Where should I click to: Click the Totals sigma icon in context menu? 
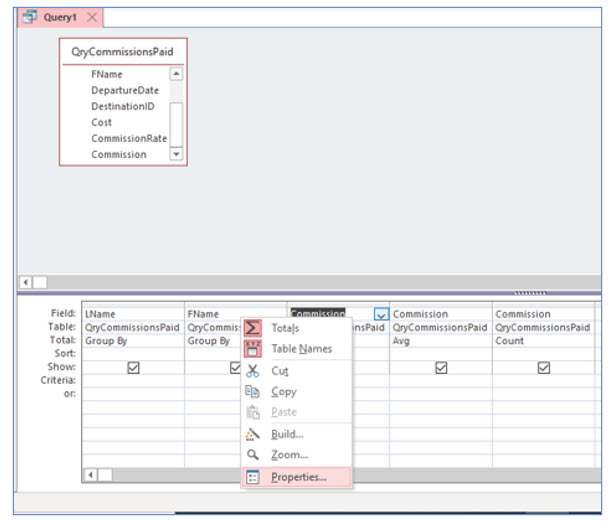(x=252, y=328)
